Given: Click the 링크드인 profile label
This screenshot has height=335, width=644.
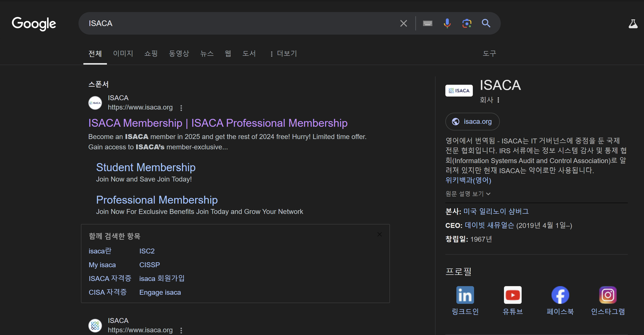Looking at the screenshot, I should coord(465,311).
